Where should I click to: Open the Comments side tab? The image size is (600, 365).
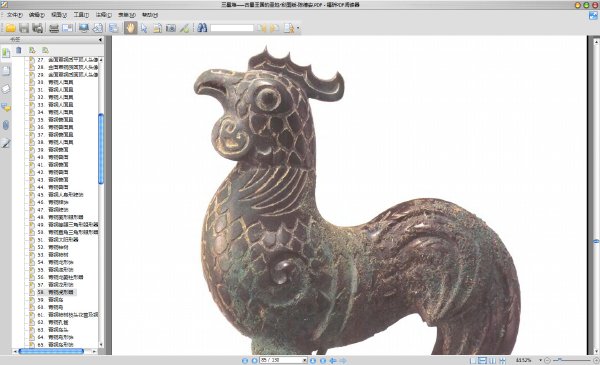(6, 107)
